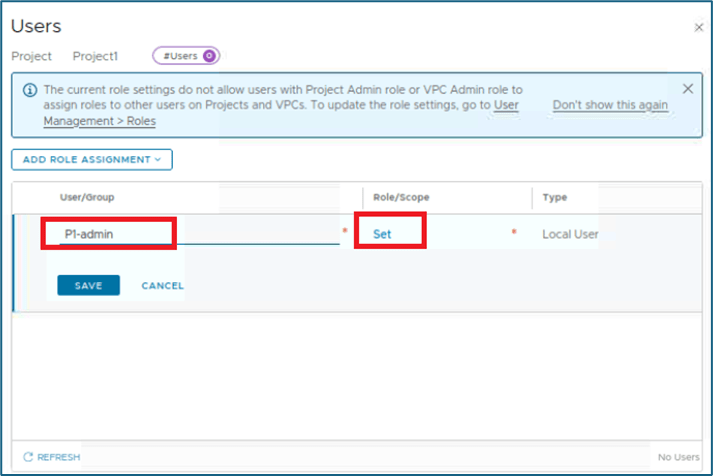Click the Type column header
The image size is (713, 476).
pyautogui.click(x=554, y=198)
